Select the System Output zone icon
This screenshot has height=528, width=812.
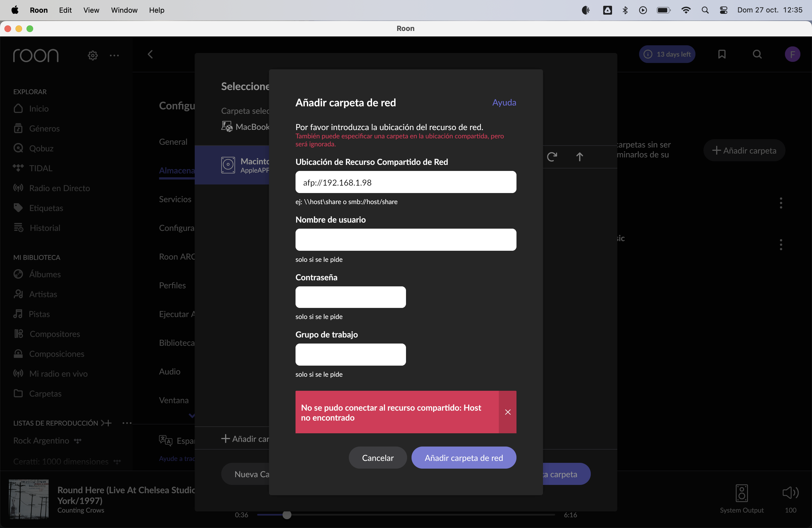[x=741, y=493]
